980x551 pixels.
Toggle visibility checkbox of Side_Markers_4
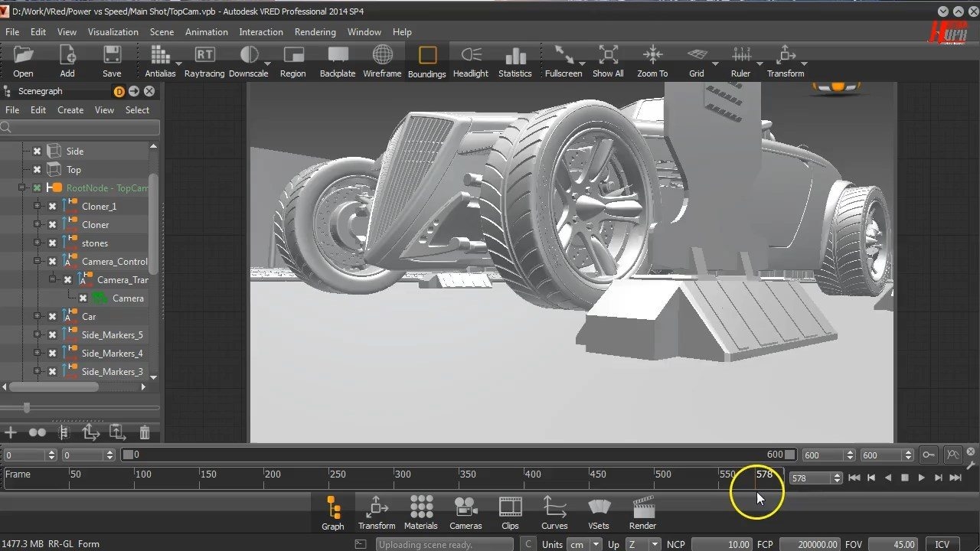pos(52,354)
